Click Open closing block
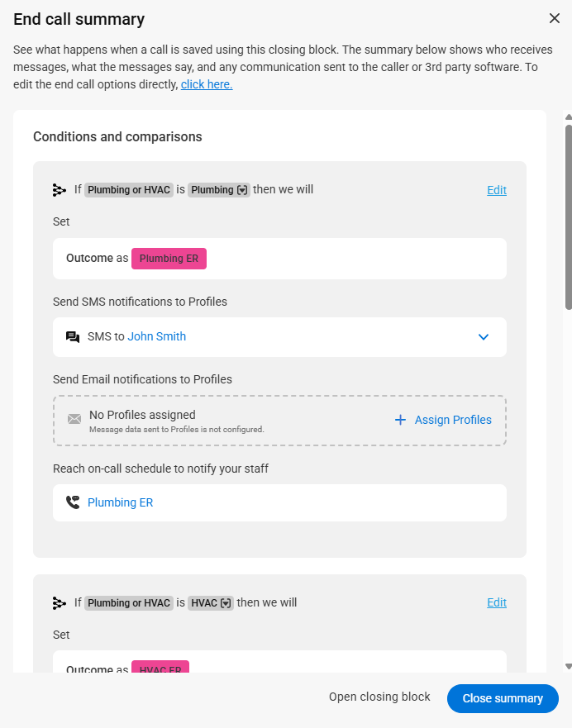The height and width of the screenshot is (728, 572). click(x=379, y=697)
